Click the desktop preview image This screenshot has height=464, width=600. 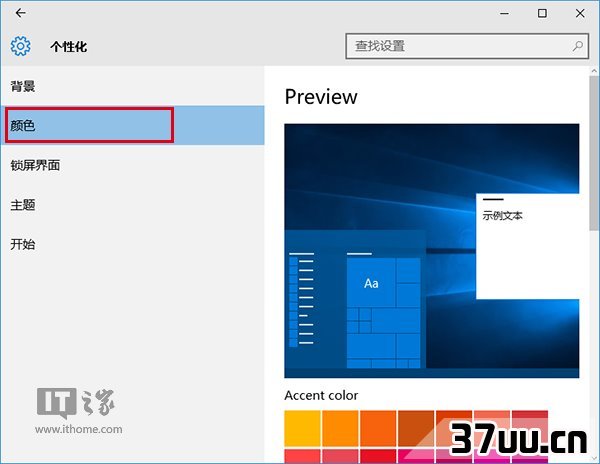tap(432, 251)
